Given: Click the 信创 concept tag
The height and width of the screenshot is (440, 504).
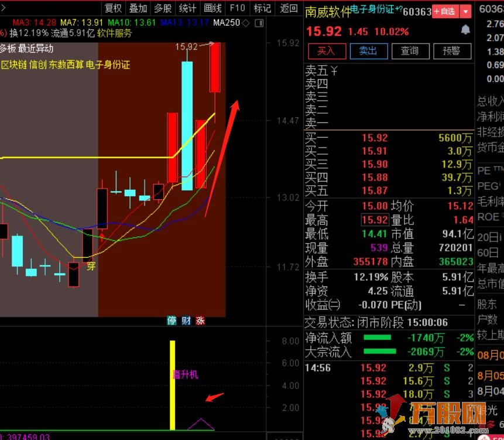Looking at the screenshot, I should click(x=38, y=64).
